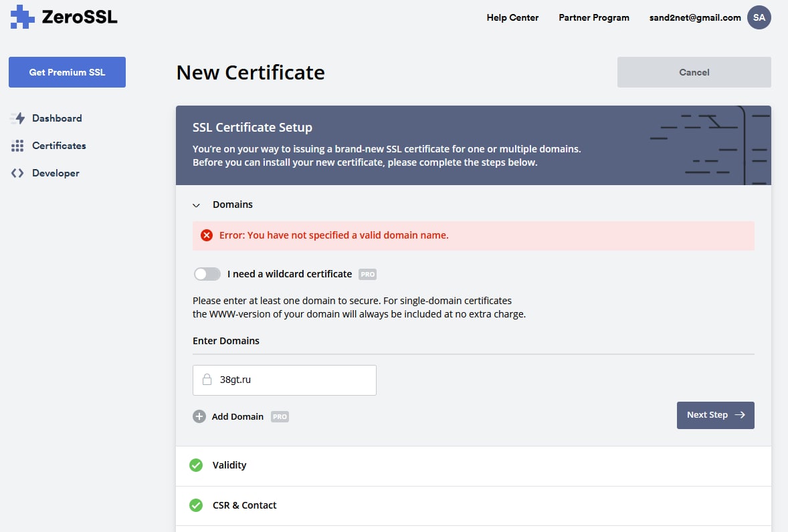Screen dimensions: 788x532
Task: Open the Partner Program menu link
Action: click(593, 18)
